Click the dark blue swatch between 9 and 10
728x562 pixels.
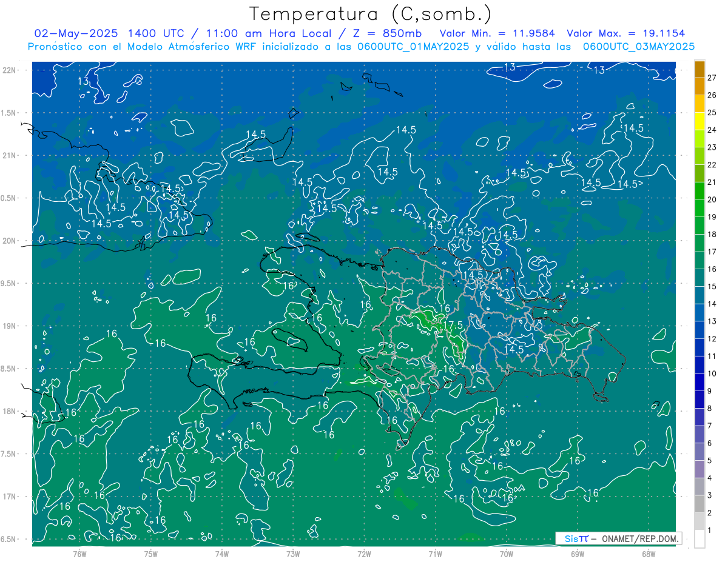(699, 382)
